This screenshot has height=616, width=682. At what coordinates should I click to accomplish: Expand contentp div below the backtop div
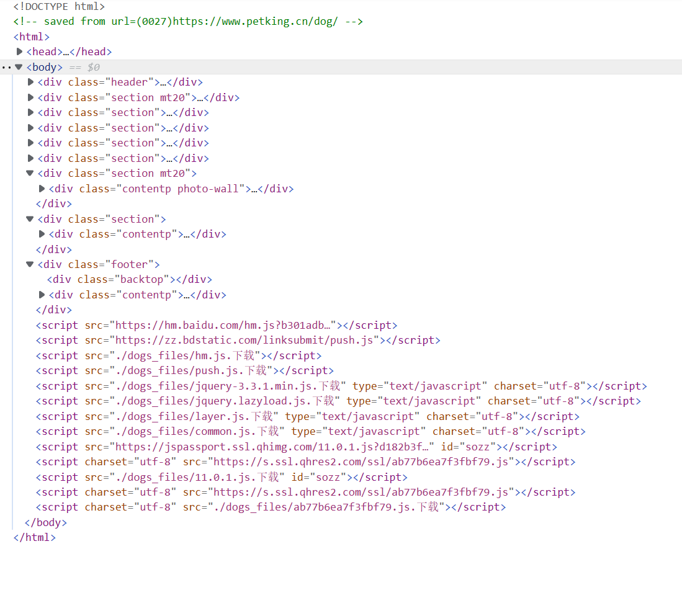coord(42,295)
